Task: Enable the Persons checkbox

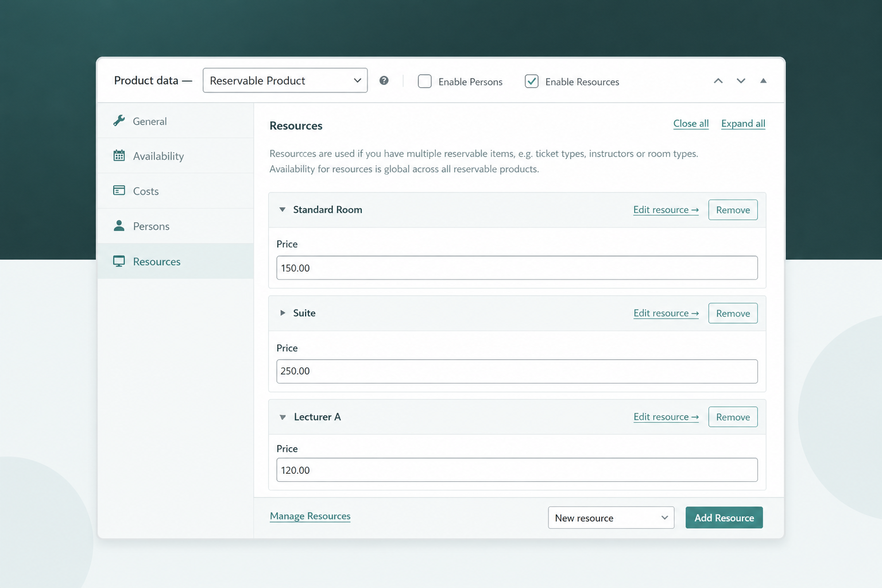Action: (425, 81)
